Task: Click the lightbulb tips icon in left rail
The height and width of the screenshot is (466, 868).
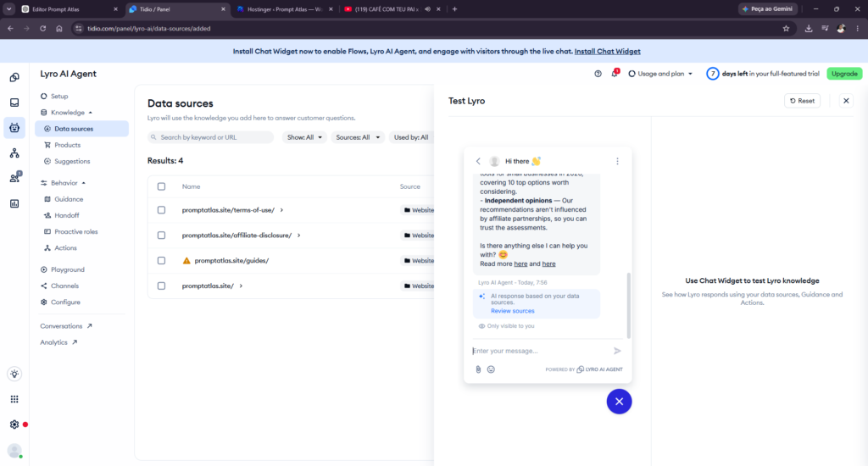Action: pyautogui.click(x=14, y=374)
